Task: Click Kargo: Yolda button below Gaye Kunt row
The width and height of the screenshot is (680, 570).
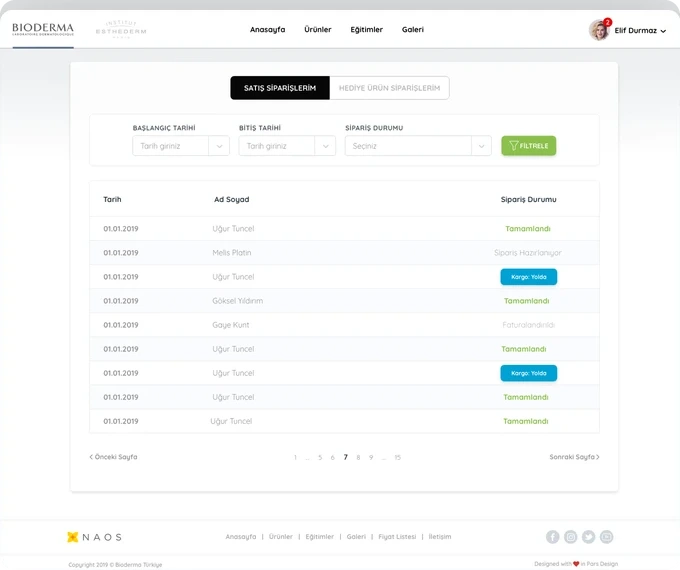Action: click(x=529, y=373)
